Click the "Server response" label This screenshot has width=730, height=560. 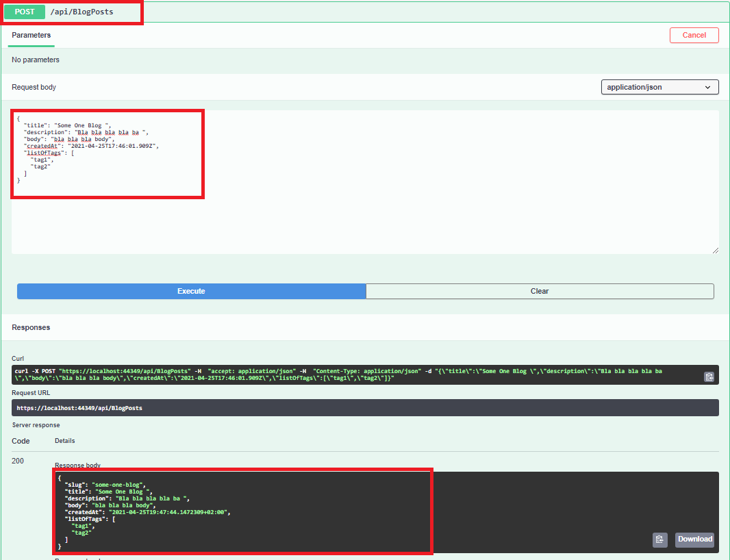[36, 425]
